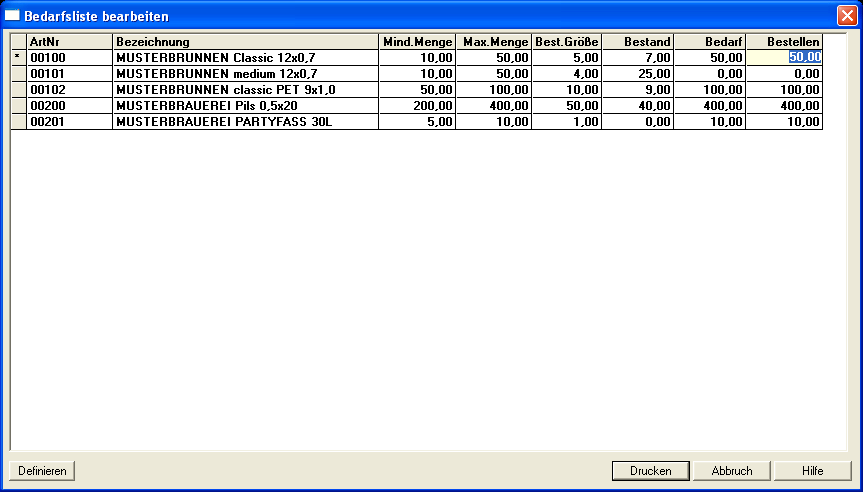
Task: Select the ArtNr column header
Action: pyautogui.click(x=69, y=41)
